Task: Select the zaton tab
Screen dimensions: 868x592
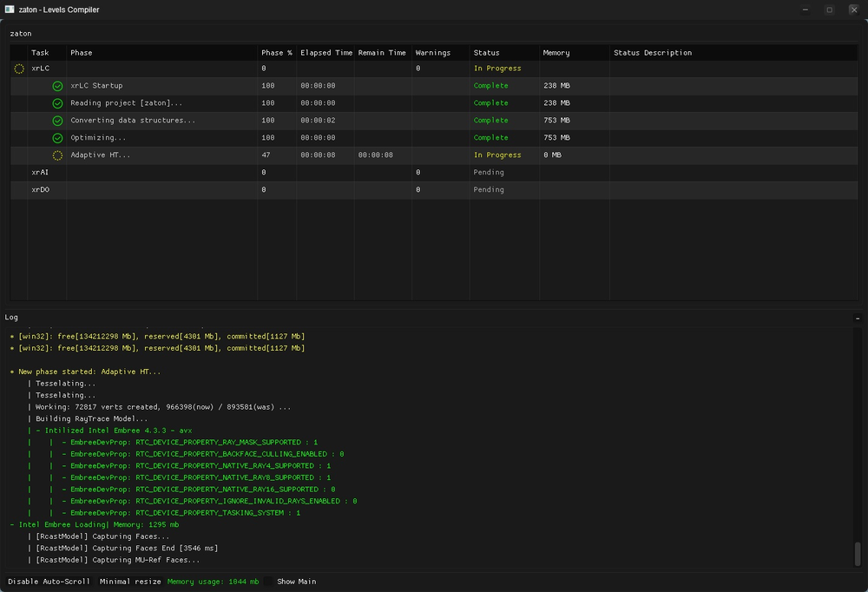Action: click(x=20, y=33)
